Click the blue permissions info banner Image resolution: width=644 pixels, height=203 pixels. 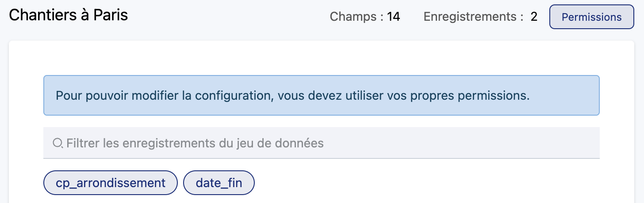321,95
